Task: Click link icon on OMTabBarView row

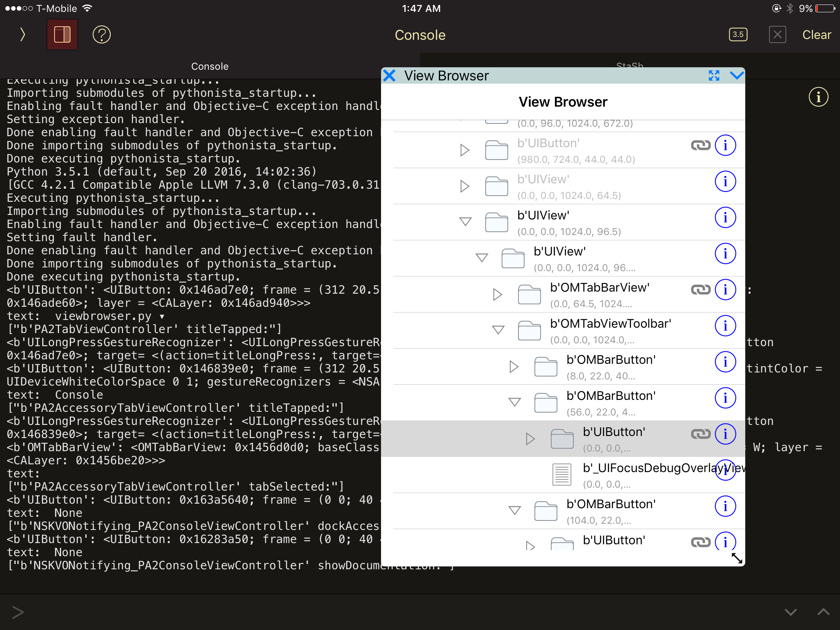Action: tap(701, 290)
